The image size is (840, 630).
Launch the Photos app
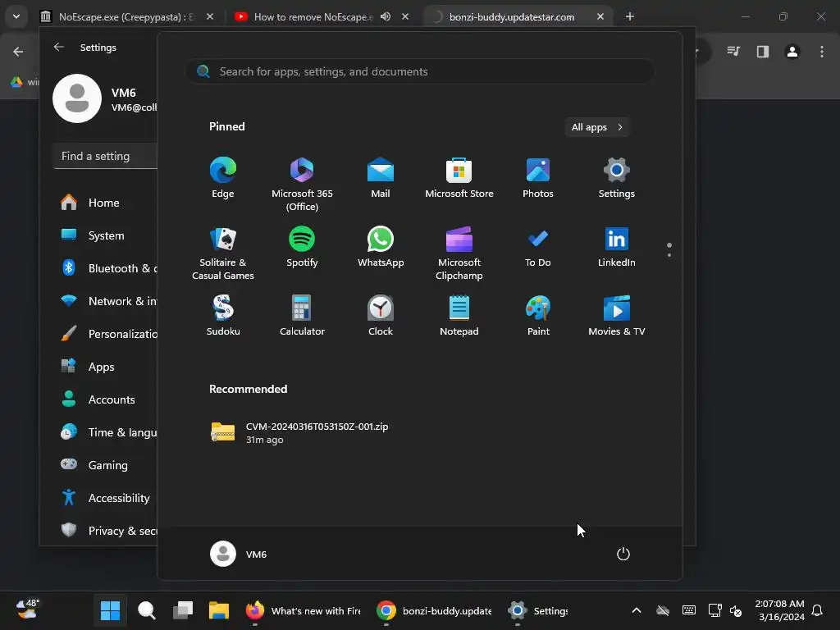coord(538,178)
